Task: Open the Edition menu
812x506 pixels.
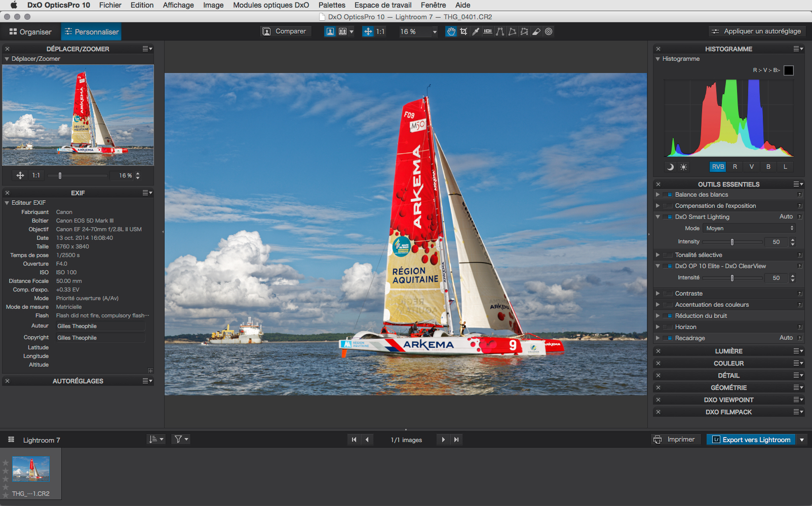Action: click(142, 5)
